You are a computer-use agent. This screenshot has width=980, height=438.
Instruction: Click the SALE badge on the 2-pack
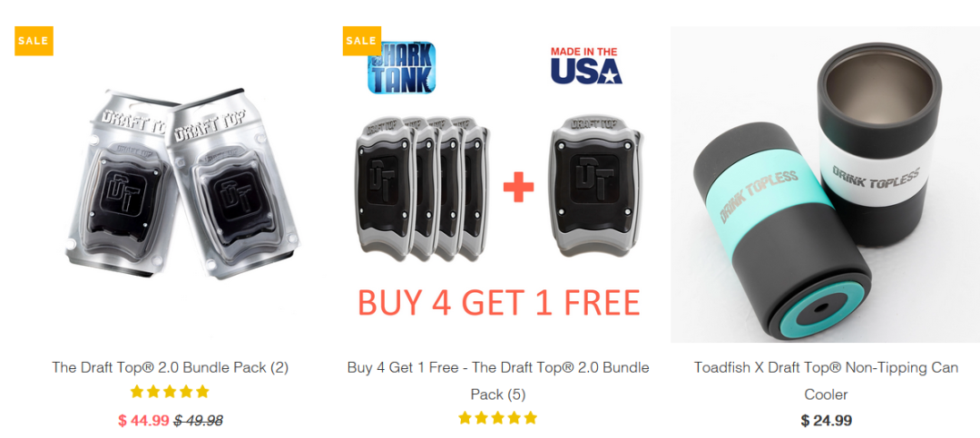coord(34,41)
